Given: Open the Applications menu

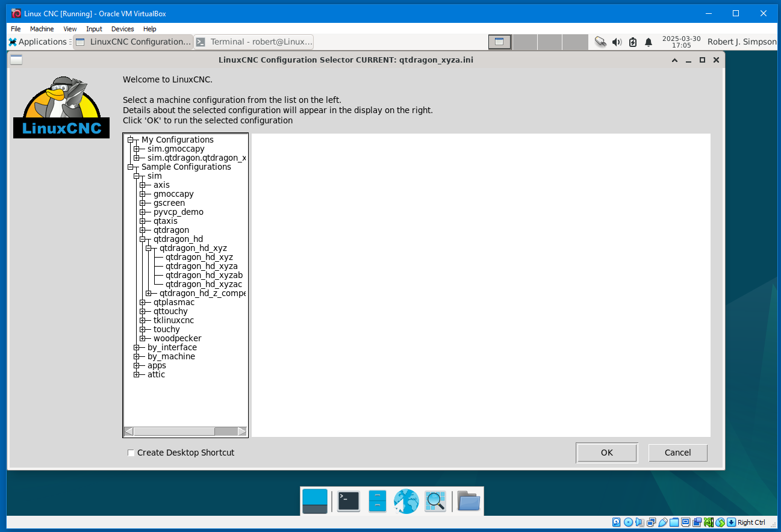Looking at the screenshot, I should (37, 42).
